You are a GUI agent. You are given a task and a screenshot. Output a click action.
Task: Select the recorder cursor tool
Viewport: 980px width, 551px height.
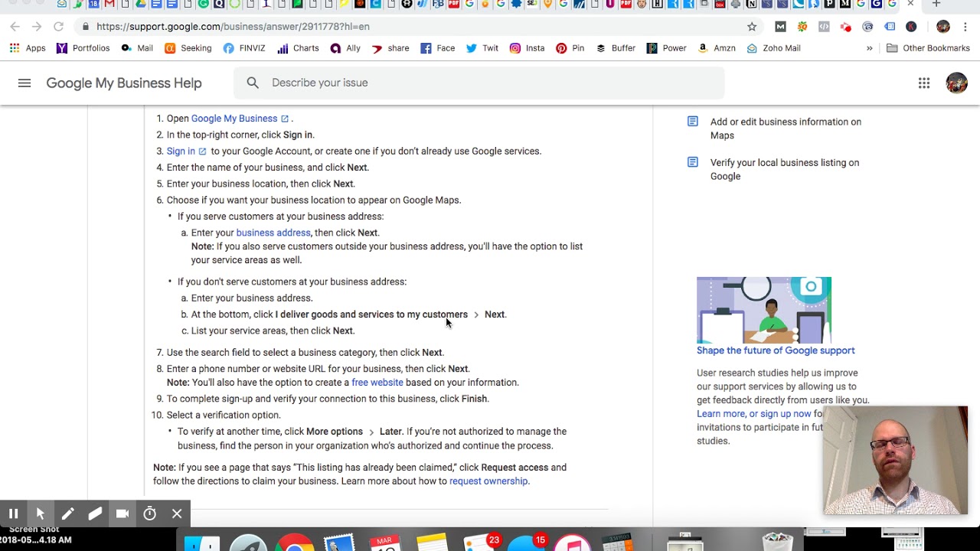(x=41, y=514)
